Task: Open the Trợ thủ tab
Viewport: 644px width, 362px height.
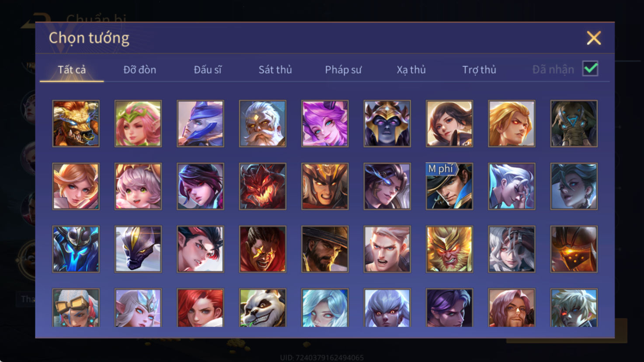Action: click(479, 69)
